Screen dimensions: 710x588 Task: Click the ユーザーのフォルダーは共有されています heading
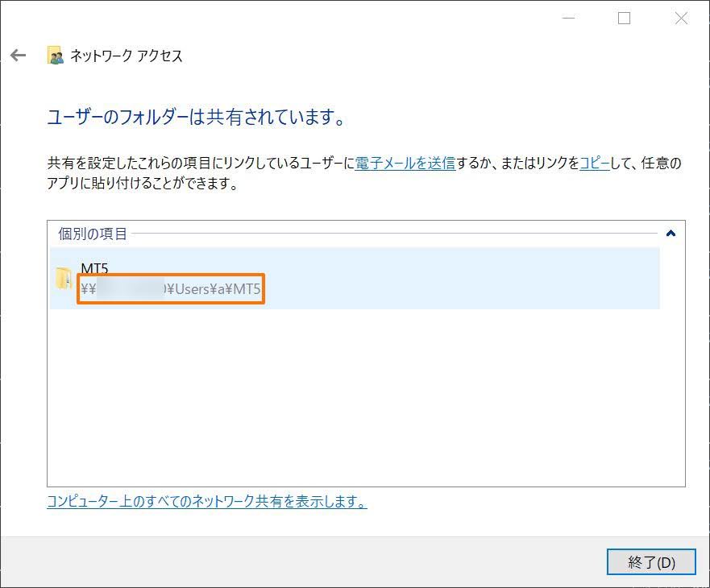[197, 118]
